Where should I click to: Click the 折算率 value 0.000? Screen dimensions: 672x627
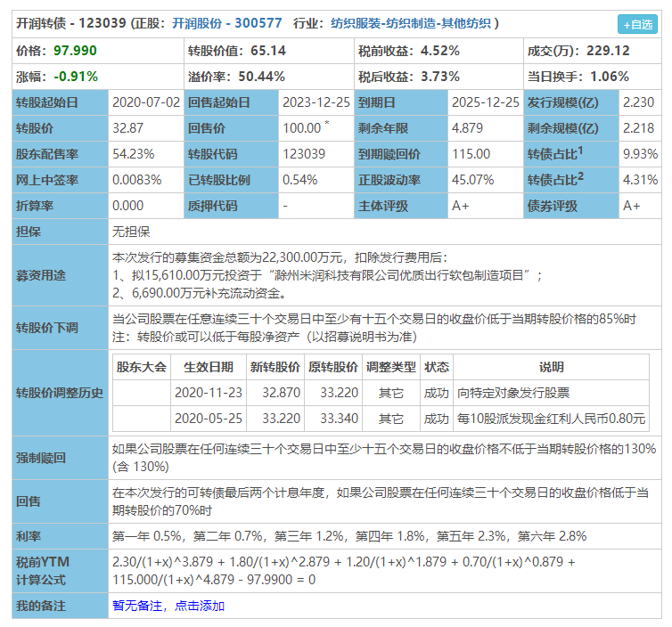click(127, 206)
